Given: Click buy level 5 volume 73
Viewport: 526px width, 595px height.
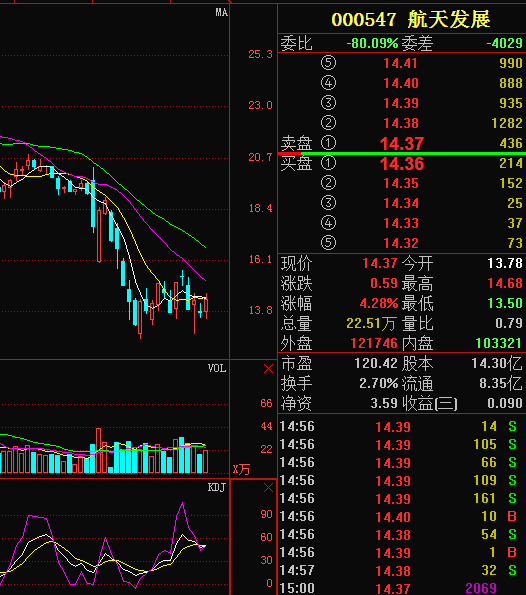Looking at the screenshot, I should 515,243.
